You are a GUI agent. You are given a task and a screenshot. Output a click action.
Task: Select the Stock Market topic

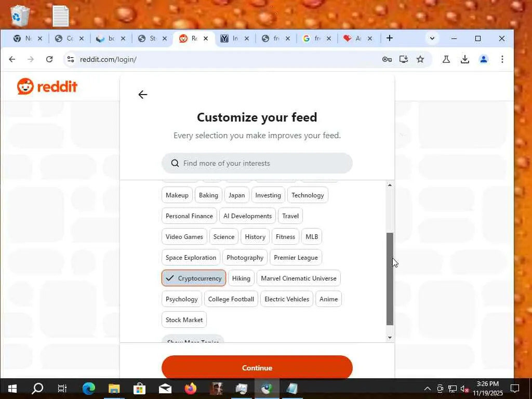184,320
